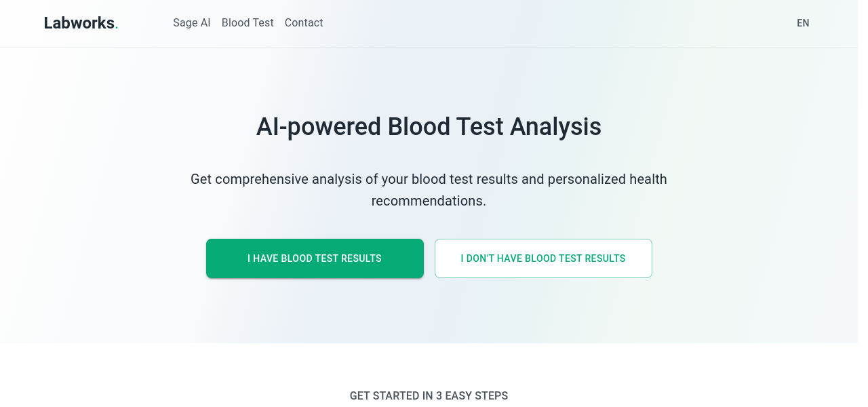868x407 pixels.
Task: Choose I DON'T HAVE BLOOD TEST RESULTS
Action: (x=543, y=258)
